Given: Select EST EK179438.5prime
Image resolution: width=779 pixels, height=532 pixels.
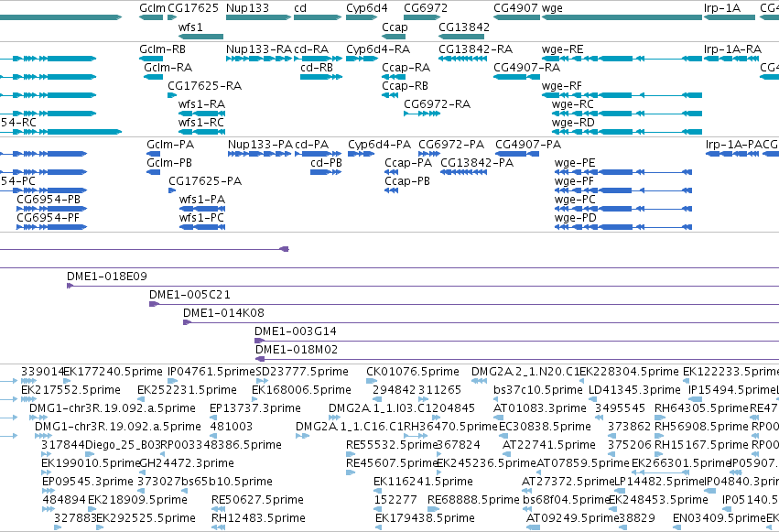Looking at the screenshot, I should pyautogui.click(x=379, y=527).
